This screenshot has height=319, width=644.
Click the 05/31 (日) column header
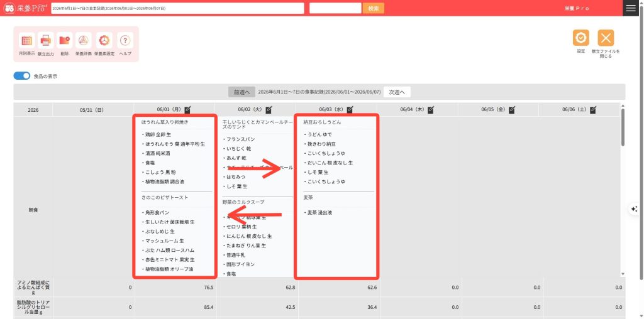click(92, 110)
